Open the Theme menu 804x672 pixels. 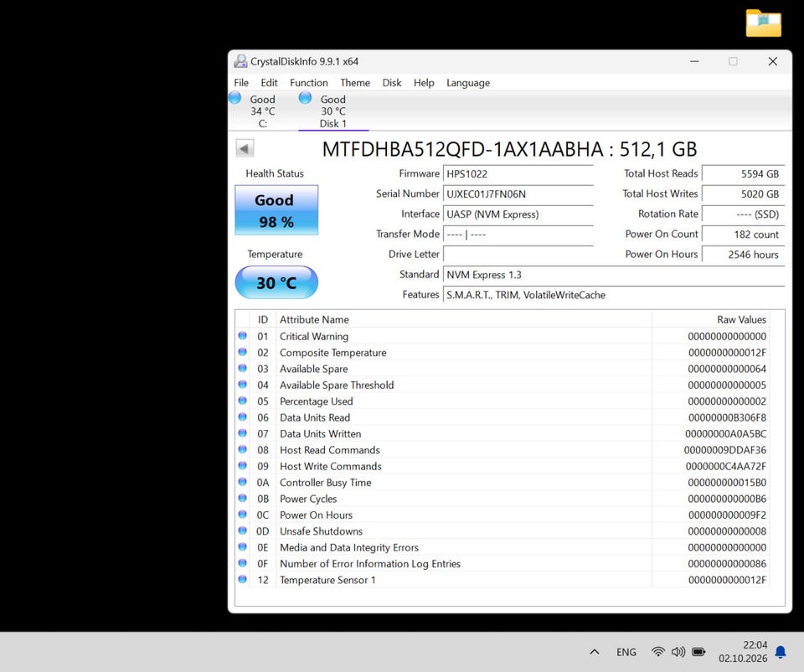[x=355, y=83]
